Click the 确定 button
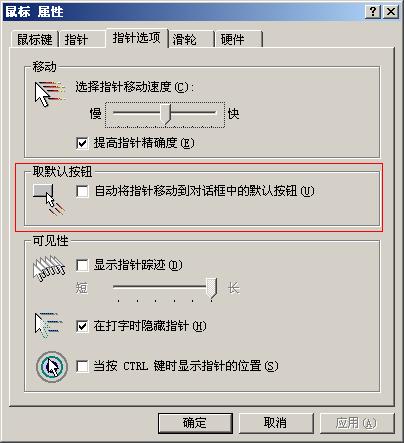This screenshot has height=443, width=404. [195, 423]
